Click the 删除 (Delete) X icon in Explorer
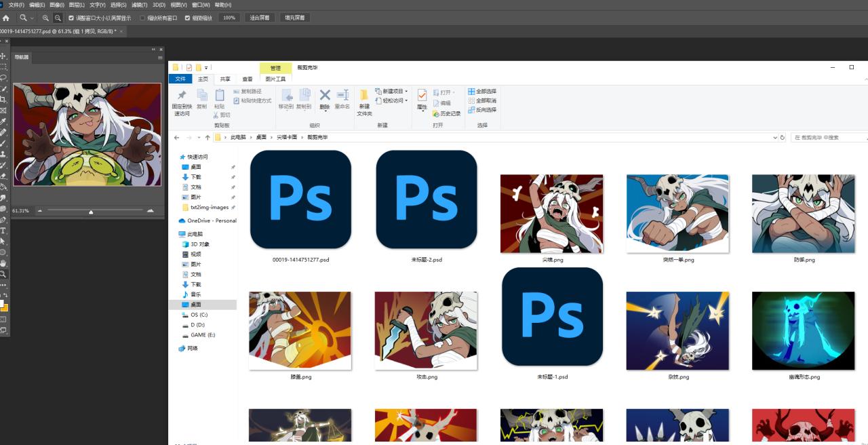The image size is (868, 445). [325, 95]
